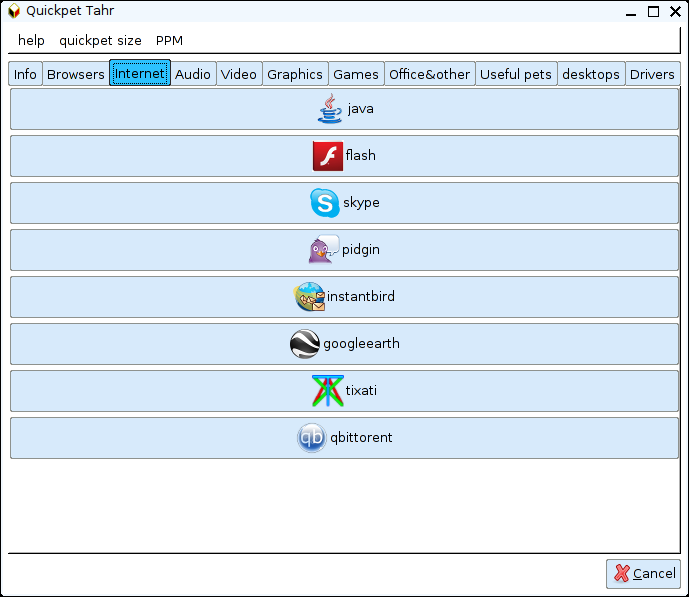Click the Instantbird globe icon
Viewport: 689px width, 597px height.
point(310,297)
